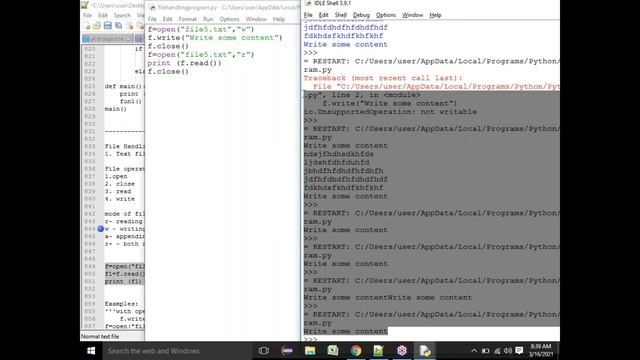Click the last f.close() line in editor
This screenshot has width=640, height=360.
pos(168,71)
